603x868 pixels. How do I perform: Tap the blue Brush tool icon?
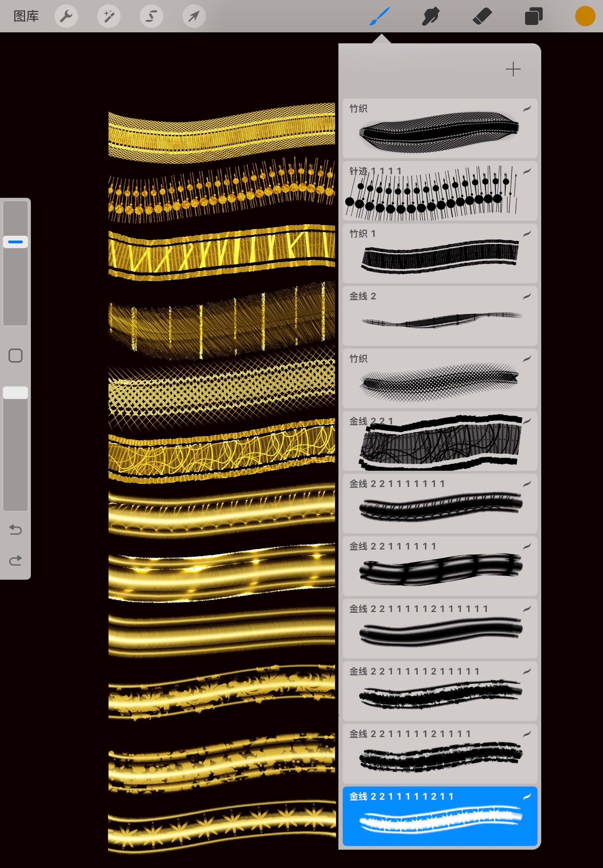point(379,17)
